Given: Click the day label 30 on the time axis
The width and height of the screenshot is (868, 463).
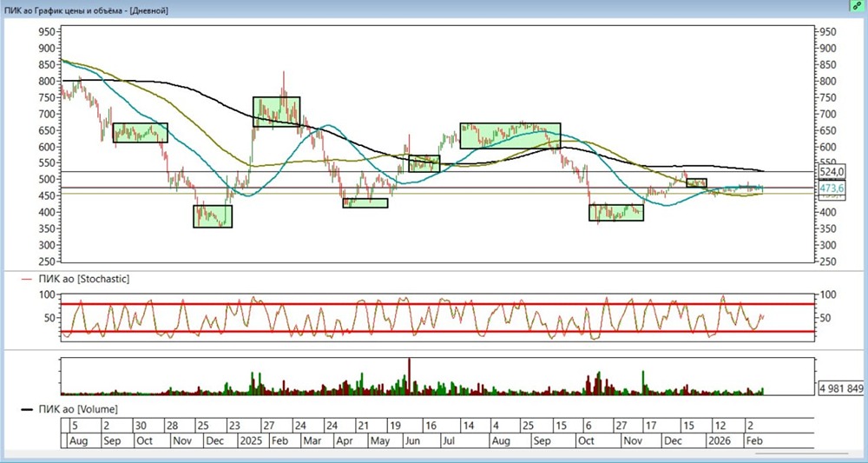Looking at the screenshot, I should click(x=140, y=427).
